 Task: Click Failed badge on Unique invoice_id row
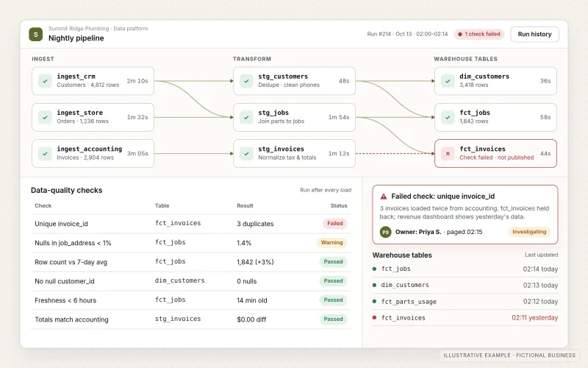335,224
